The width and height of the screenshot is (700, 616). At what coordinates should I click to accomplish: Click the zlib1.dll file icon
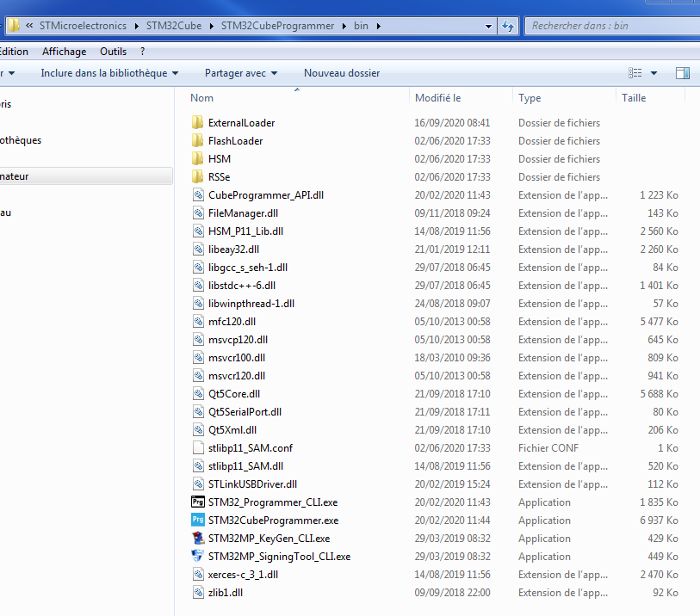198,593
